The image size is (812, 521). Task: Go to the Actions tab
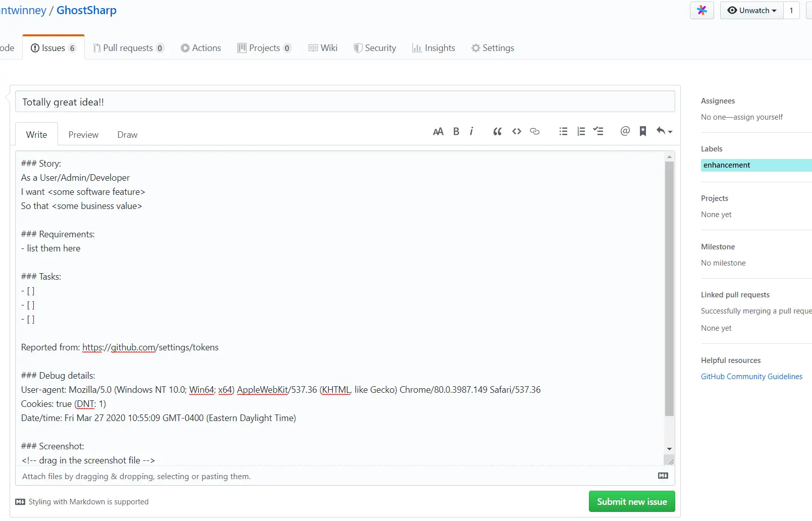201,48
